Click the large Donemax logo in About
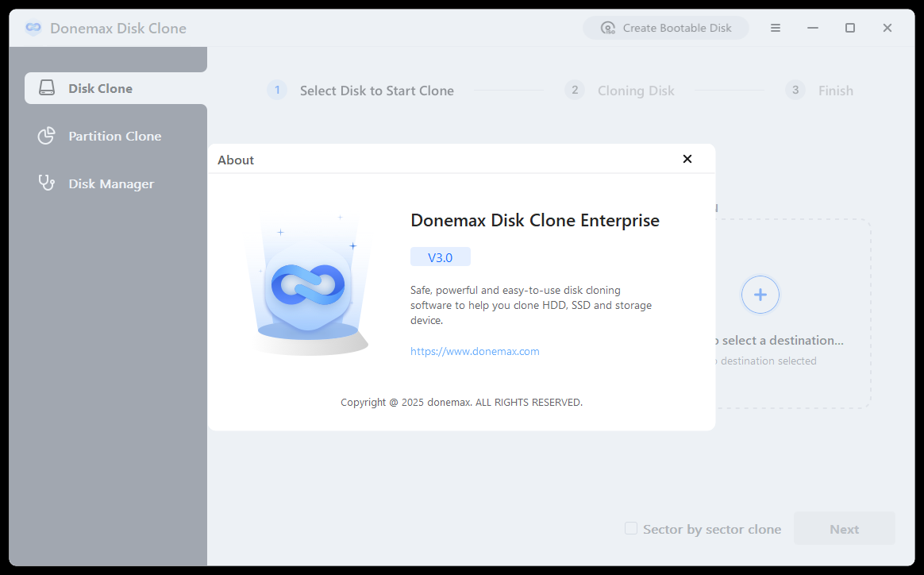The width and height of the screenshot is (924, 575). click(x=308, y=285)
